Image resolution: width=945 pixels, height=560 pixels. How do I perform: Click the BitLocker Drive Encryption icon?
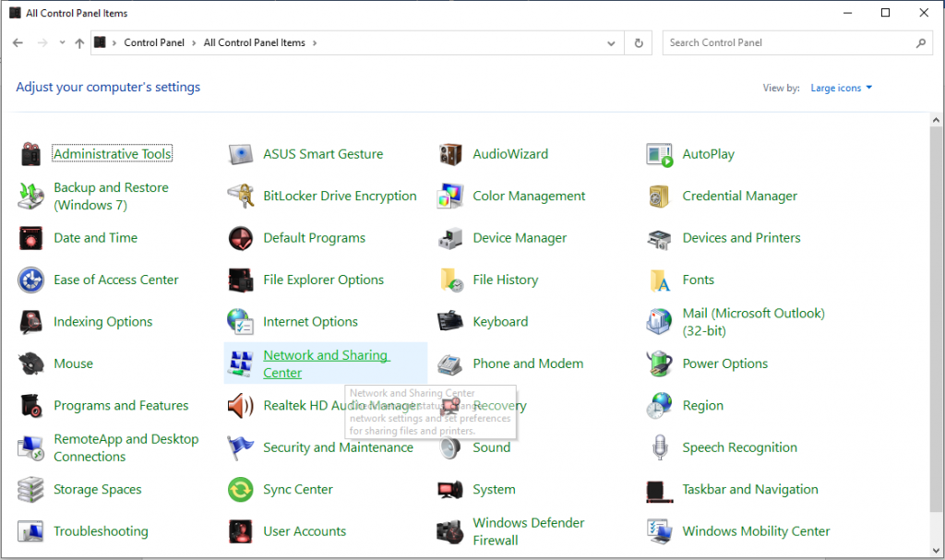(x=241, y=197)
